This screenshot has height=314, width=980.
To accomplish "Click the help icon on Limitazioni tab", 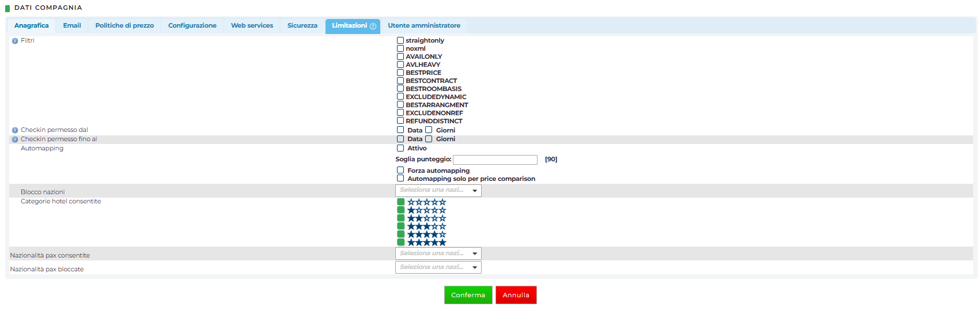I will coord(373,26).
